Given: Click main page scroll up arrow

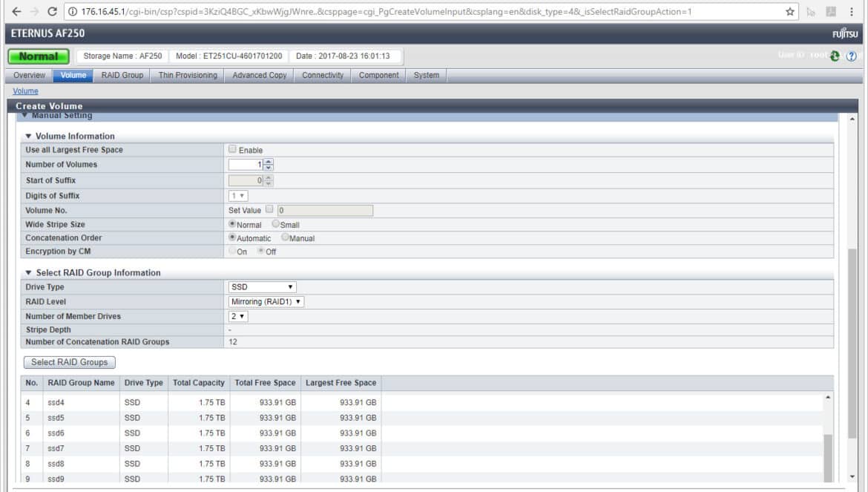Looking at the screenshot, I should (x=852, y=119).
